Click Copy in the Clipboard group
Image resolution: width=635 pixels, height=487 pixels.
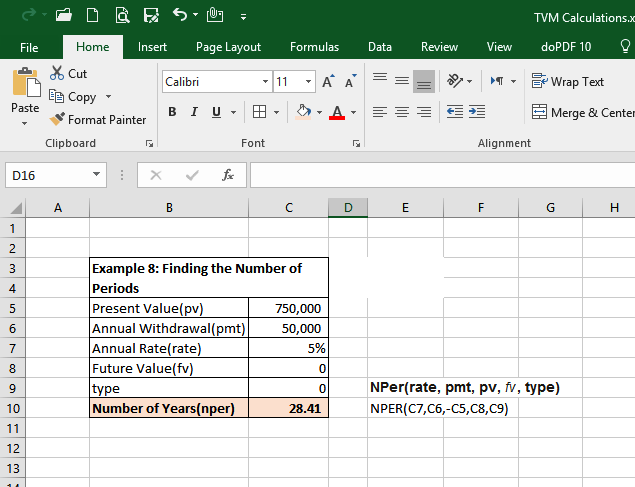coord(73,97)
